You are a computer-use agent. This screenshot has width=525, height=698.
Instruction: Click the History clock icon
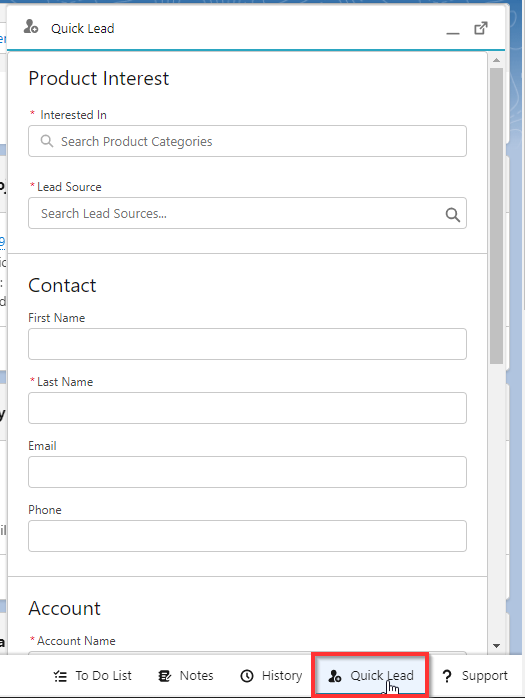[x=247, y=676]
